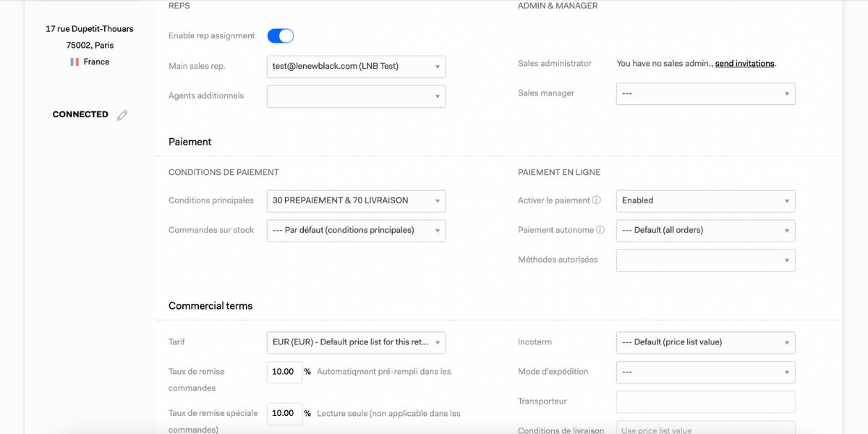Click the Commercial terms section heading
Screen dimensions: 868x434
click(210, 306)
